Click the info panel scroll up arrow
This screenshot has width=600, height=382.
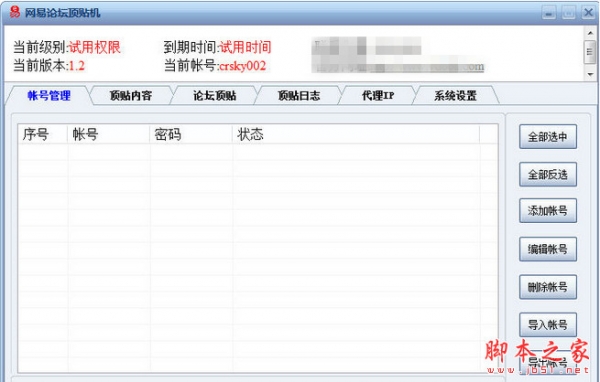coord(590,33)
